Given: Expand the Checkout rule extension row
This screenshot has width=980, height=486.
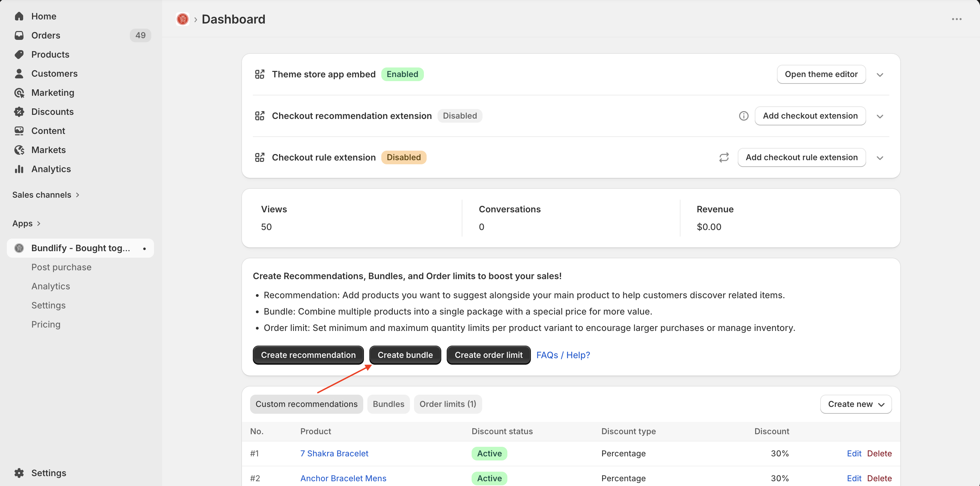Looking at the screenshot, I should point(879,157).
